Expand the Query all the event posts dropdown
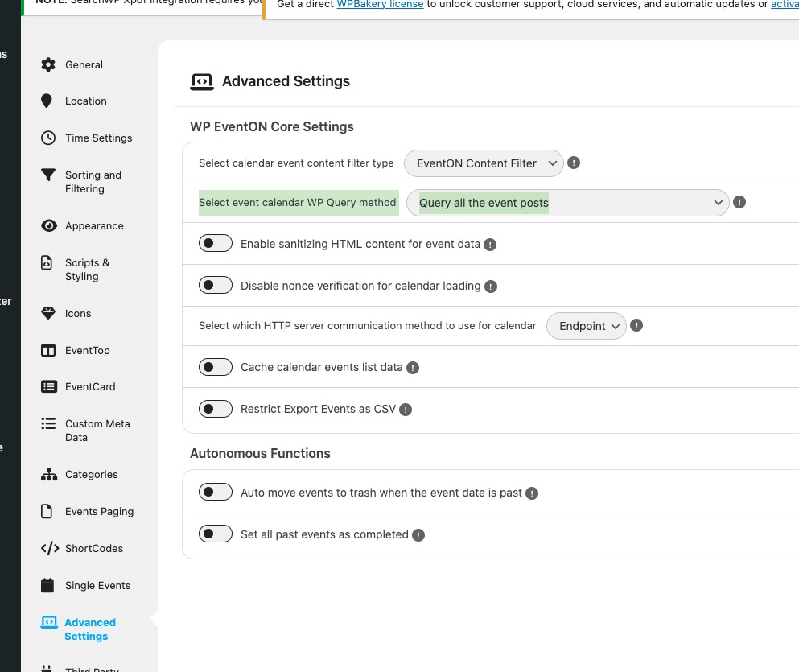Screen dimensions: 799x672 pos(567,203)
